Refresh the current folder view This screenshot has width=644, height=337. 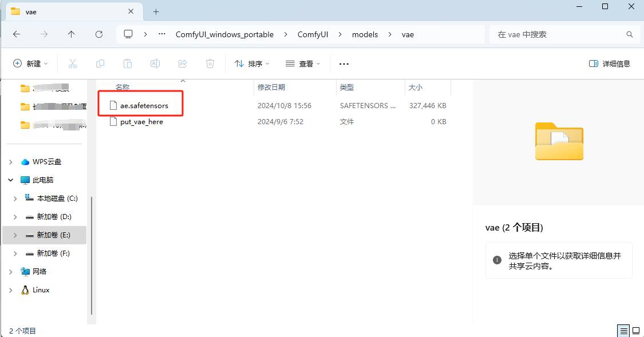point(99,34)
